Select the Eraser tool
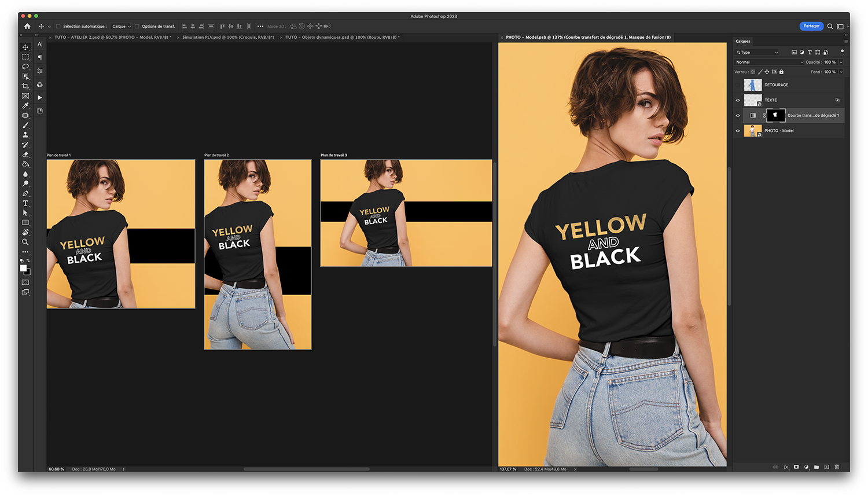This screenshot has height=496, width=868. pos(25,155)
